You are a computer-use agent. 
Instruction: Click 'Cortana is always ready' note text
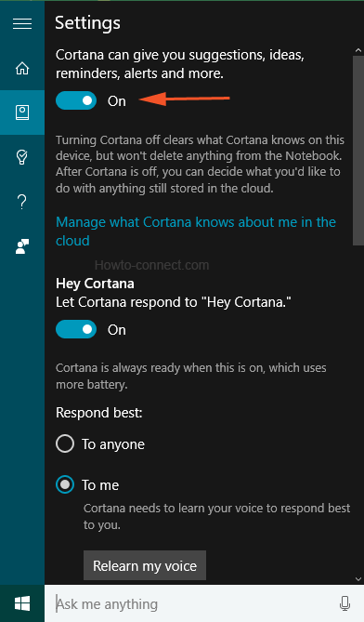[191, 376]
